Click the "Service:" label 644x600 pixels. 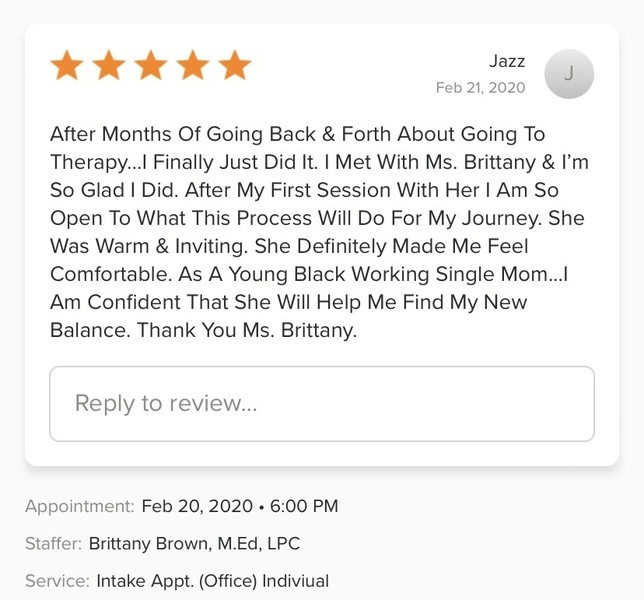click(x=57, y=581)
